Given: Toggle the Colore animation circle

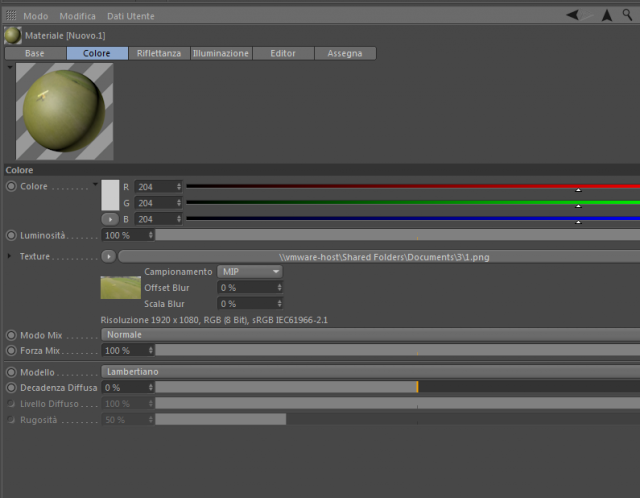Looking at the screenshot, I should [11, 186].
